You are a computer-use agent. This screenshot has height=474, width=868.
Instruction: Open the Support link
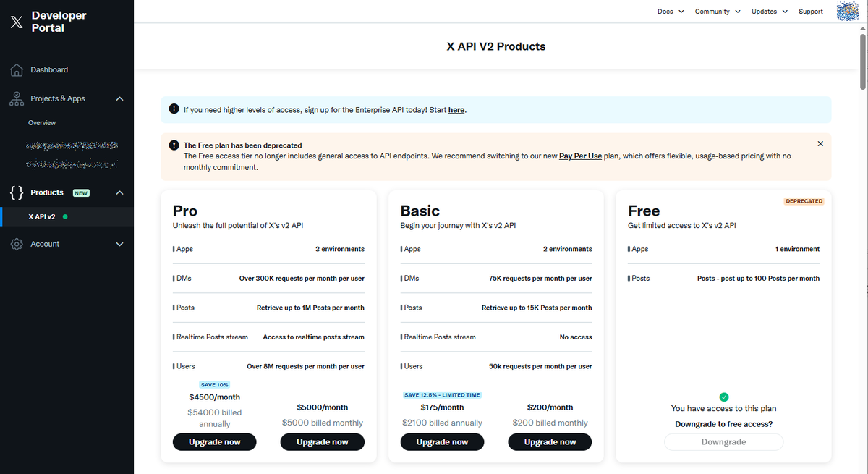click(811, 12)
